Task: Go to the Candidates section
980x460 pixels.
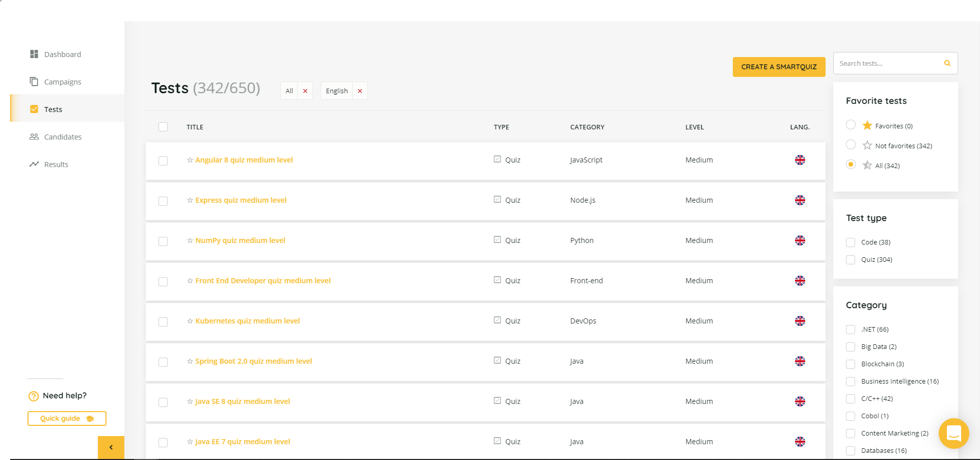Action: click(x=62, y=137)
